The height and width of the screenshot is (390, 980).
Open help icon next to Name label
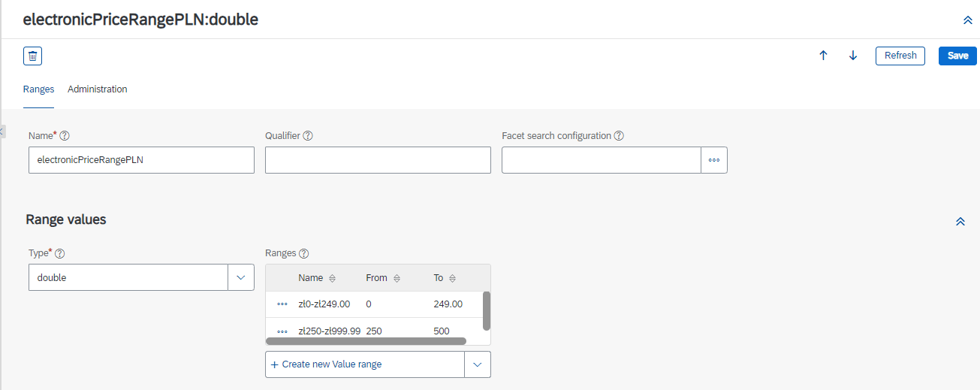[x=65, y=136]
